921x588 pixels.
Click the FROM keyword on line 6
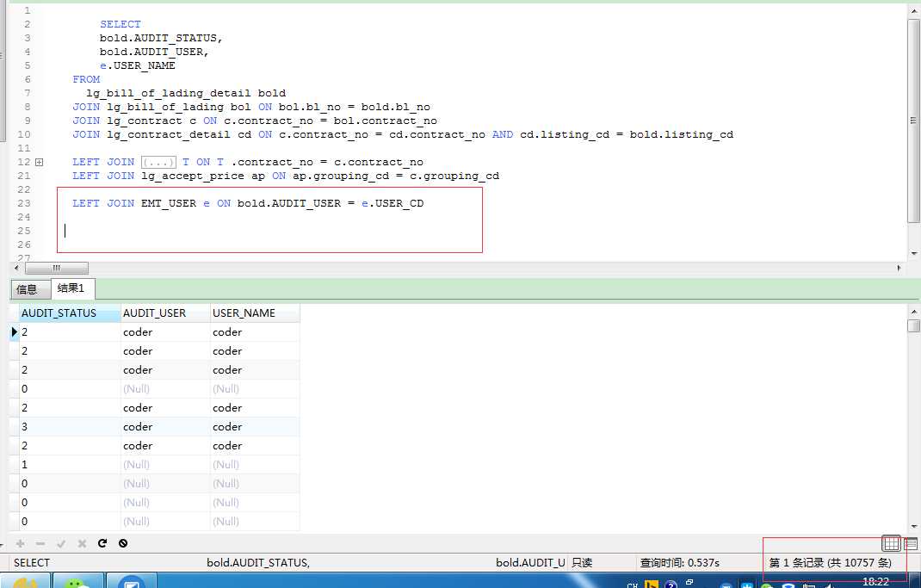(86, 79)
